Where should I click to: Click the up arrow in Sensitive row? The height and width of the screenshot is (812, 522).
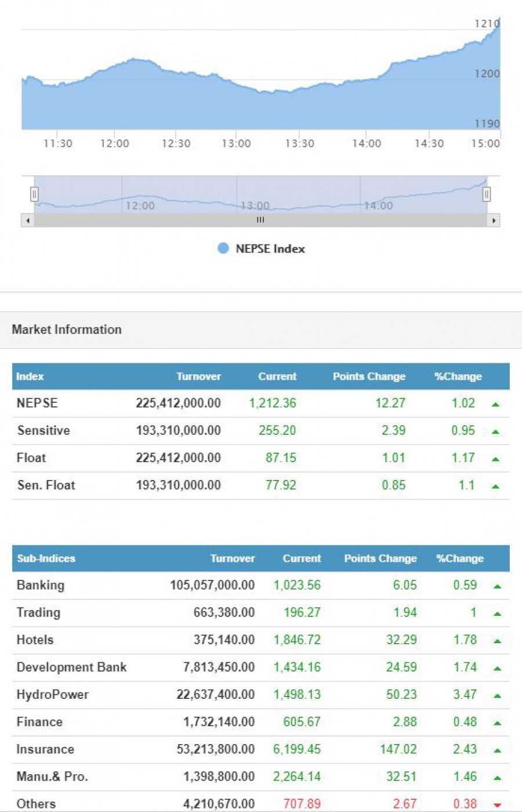tap(495, 431)
